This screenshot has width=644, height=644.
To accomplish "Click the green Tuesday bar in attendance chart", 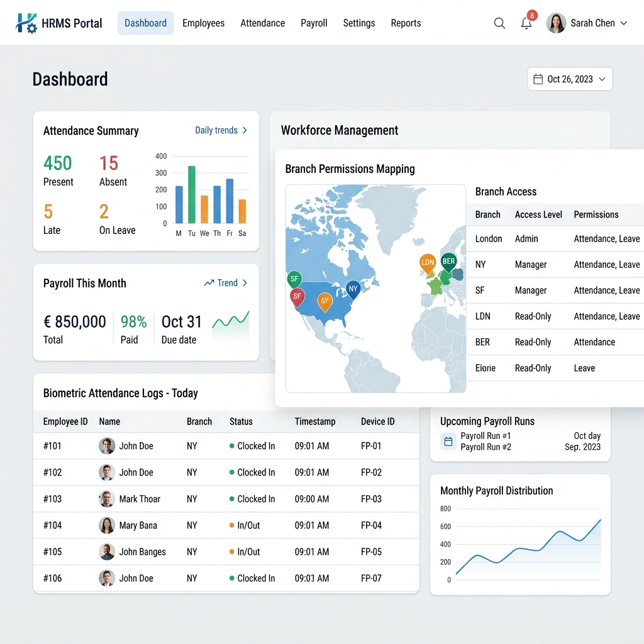I will point(192,195).
